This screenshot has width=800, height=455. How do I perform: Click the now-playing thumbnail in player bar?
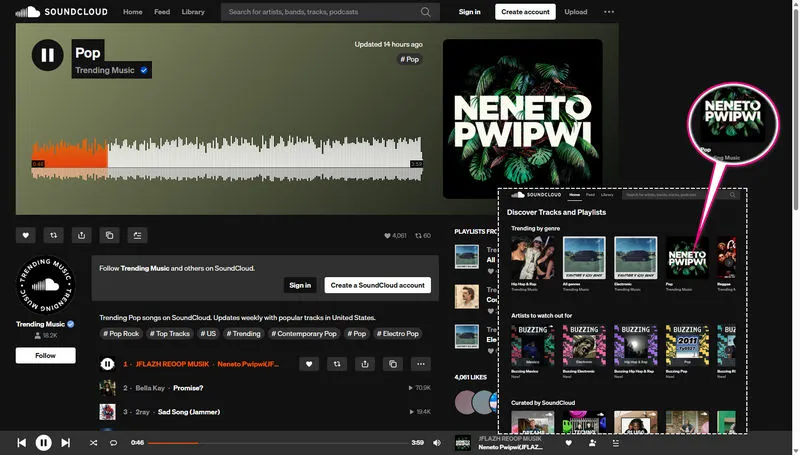[x=463, y=443]
